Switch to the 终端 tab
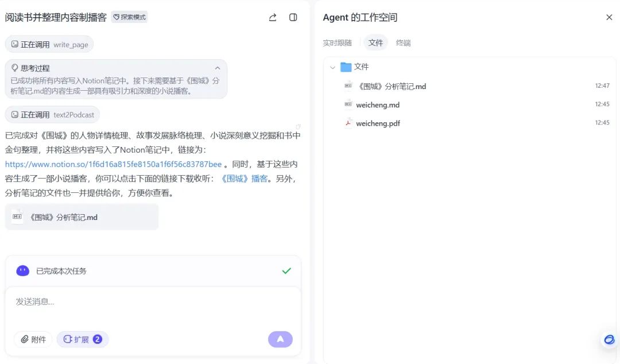This screenshot has width=620, height=364. pos(404,42)
